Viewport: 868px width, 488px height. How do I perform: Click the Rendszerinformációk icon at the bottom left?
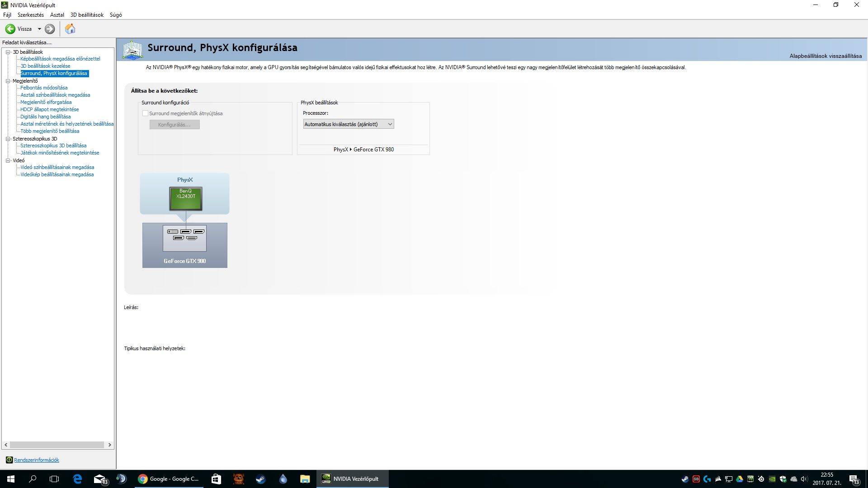9,460
